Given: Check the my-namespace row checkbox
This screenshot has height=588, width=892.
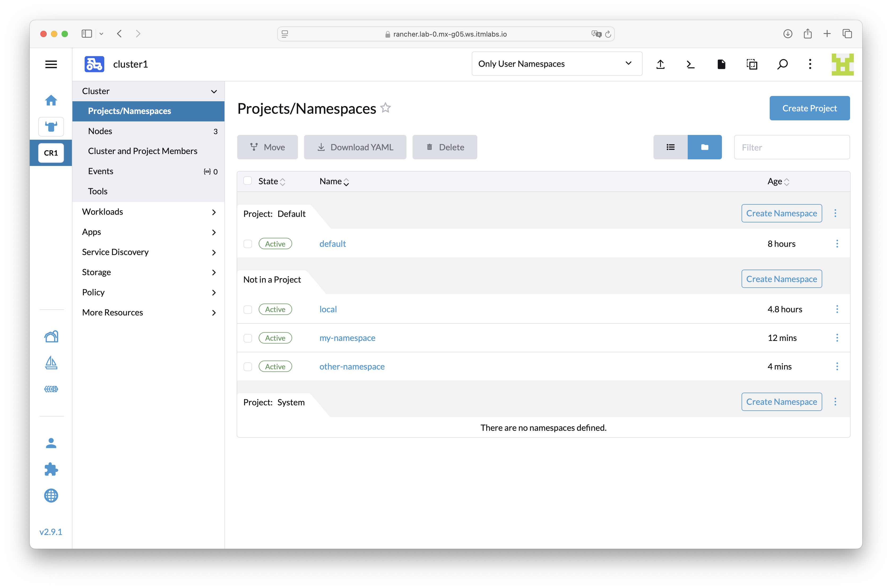Looking at the screenshot, I should 248,338.
